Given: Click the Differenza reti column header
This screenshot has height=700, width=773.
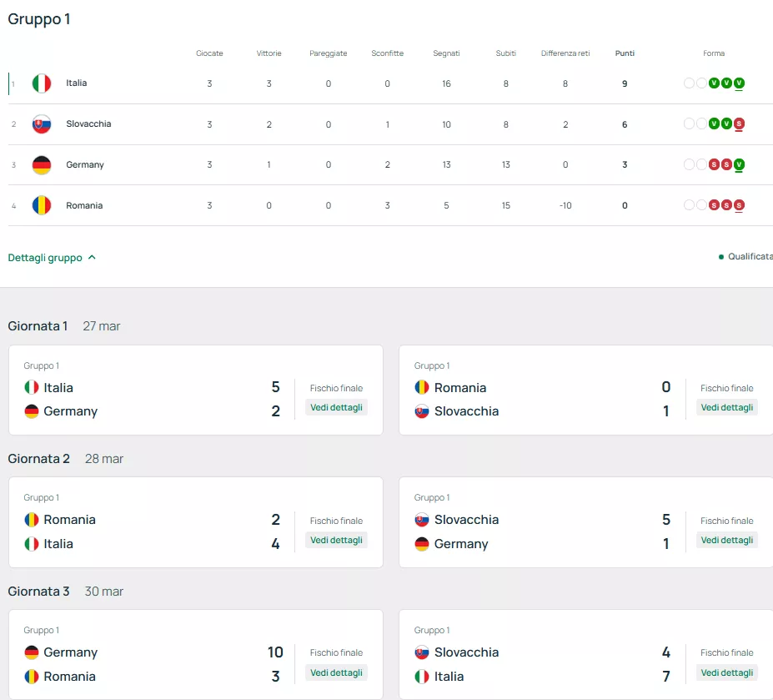Looking at the screenshot, I should pos(565,53).
